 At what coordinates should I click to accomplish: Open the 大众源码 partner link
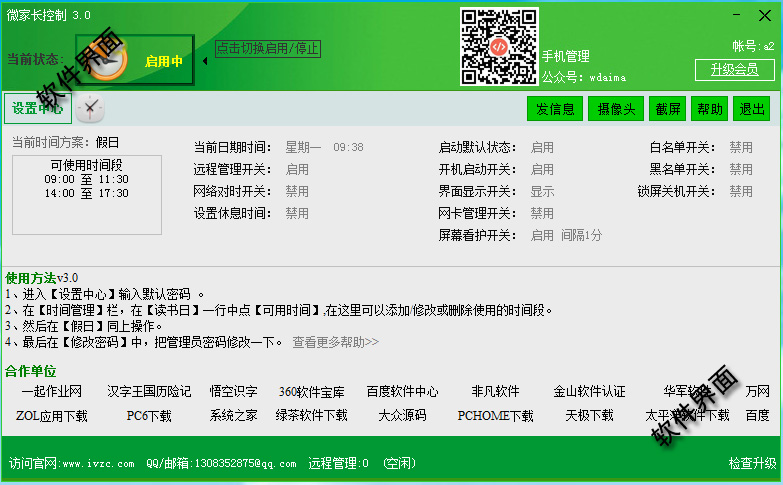[x=402, y=415]
